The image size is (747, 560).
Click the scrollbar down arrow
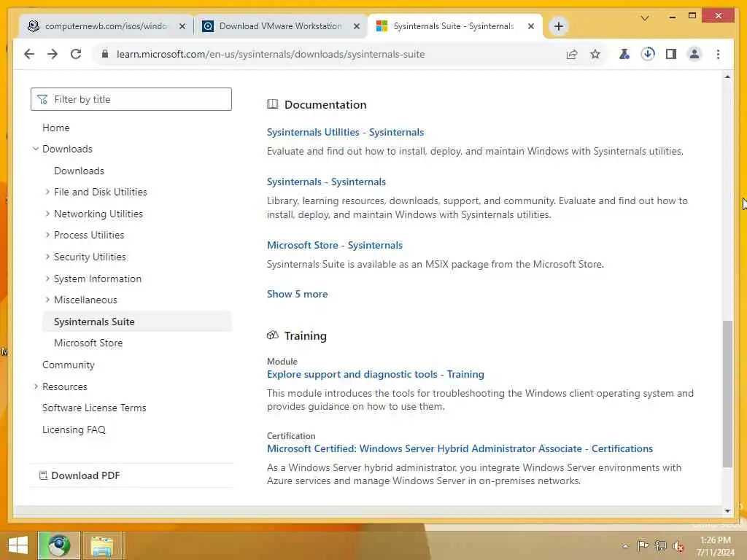pyautogui.click(x=727, y=511)
